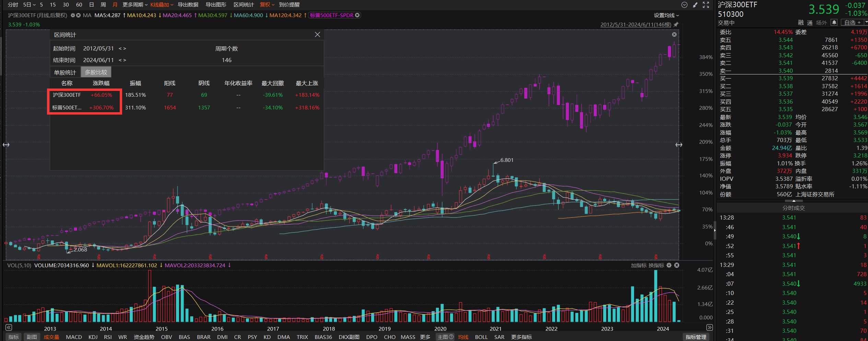Expand the 设置均线 dropdown

pyautogui.click(x=666, y=15)
